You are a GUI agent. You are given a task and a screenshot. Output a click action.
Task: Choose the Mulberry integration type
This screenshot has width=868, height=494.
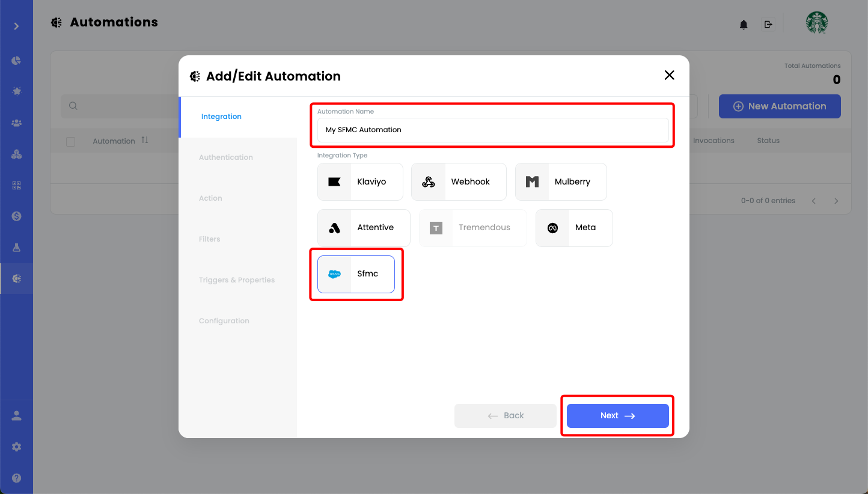(561, 181)
